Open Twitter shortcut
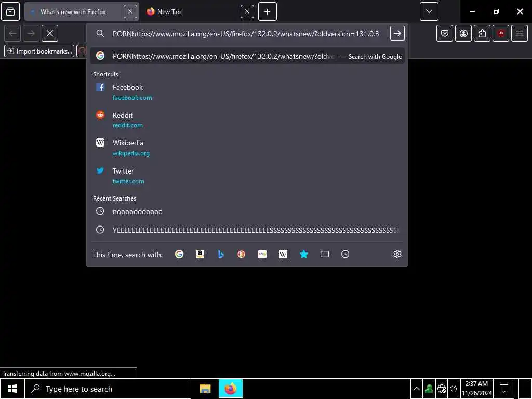532x399 pixels. coord(247,176)
